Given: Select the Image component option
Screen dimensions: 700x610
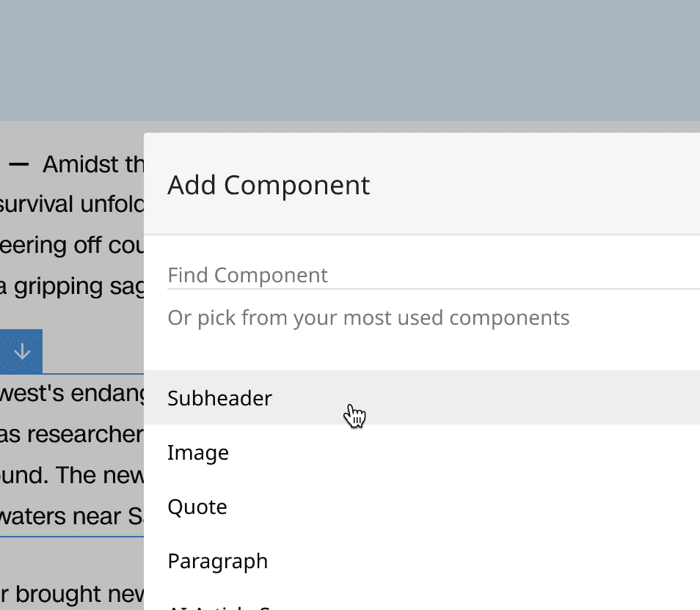Looking at the screenshot, I should coord(422,452).
